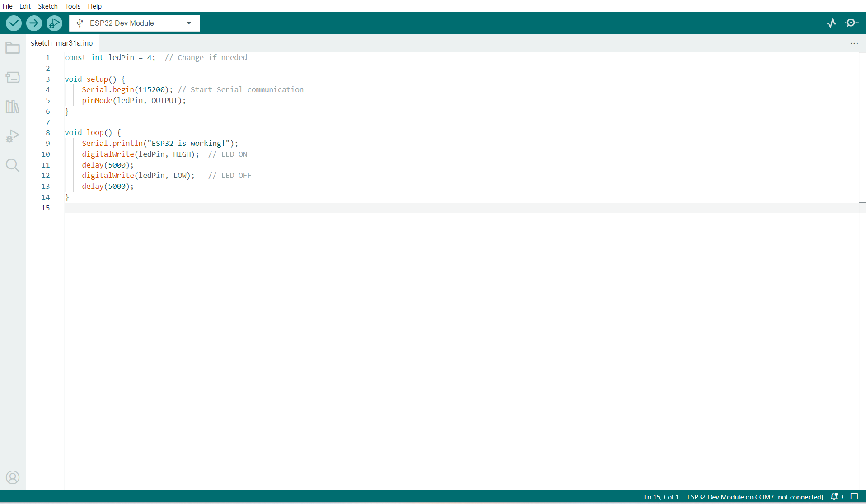Click digitalWrite(ledPin, HIGH) statement
This screenshot has width=866, height=504.
pos(140,154)
